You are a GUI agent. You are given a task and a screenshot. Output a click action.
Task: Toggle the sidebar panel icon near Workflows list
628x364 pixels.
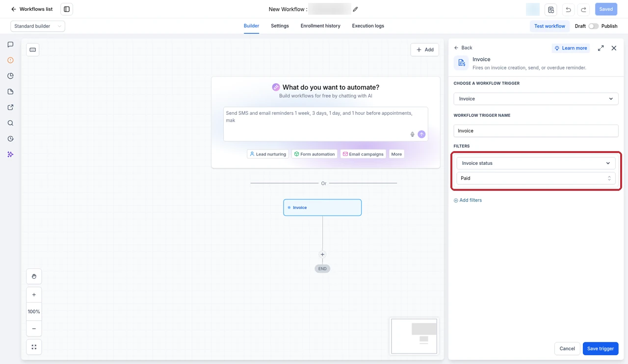tap(67, 9)
